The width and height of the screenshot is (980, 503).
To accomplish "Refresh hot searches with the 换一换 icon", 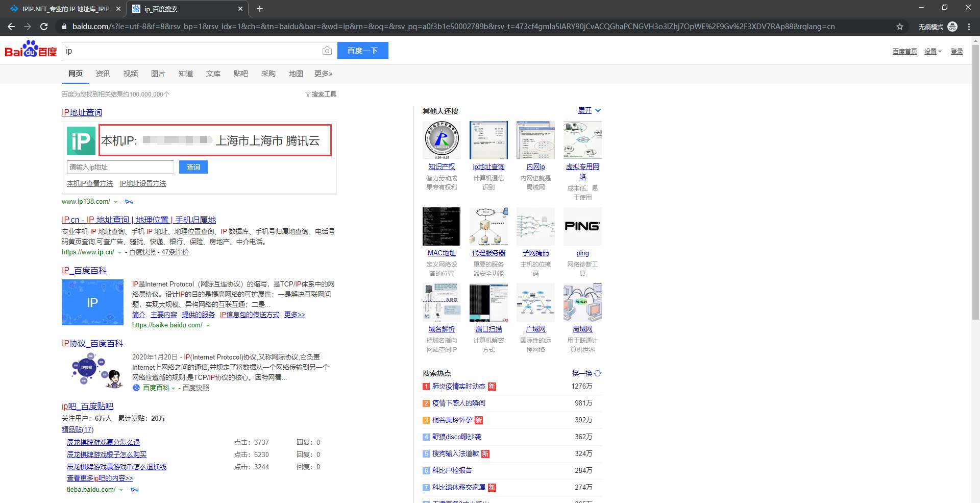I will coord(598,373).
